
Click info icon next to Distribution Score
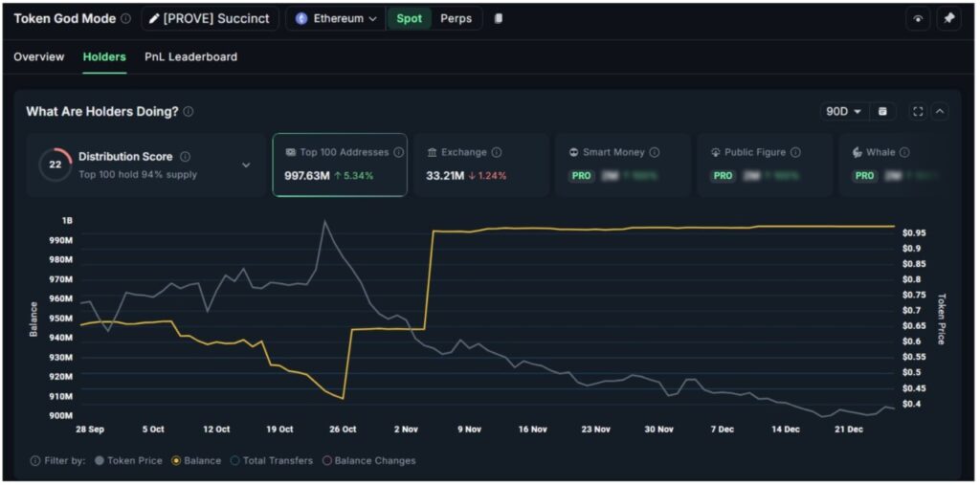(186, 157)
